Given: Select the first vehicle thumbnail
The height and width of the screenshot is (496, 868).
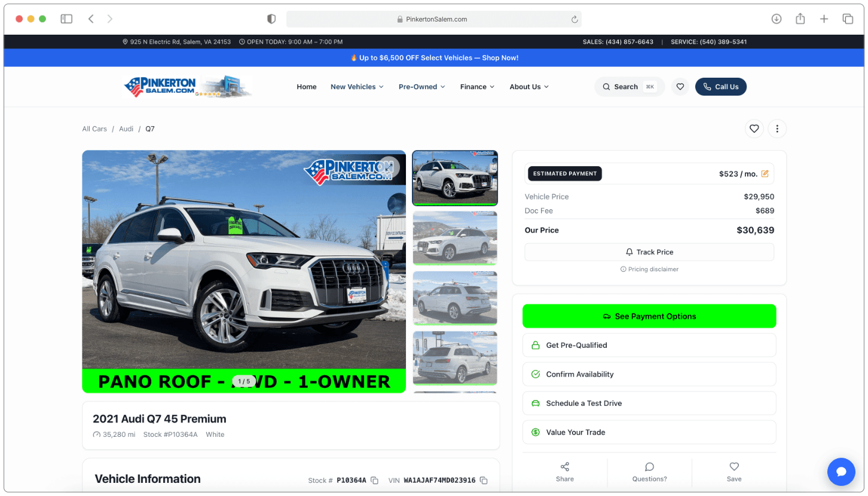Looking at the screenshot, I should [x=455, y=178].
